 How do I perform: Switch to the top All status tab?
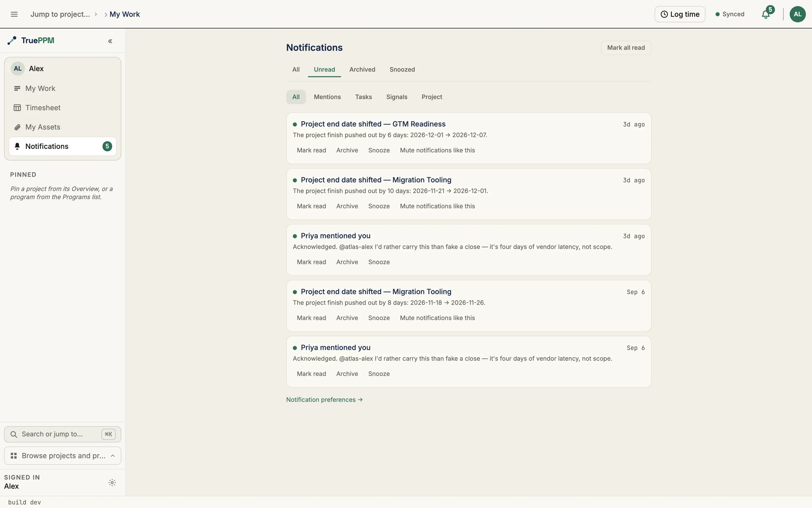(x=296, y=70)
